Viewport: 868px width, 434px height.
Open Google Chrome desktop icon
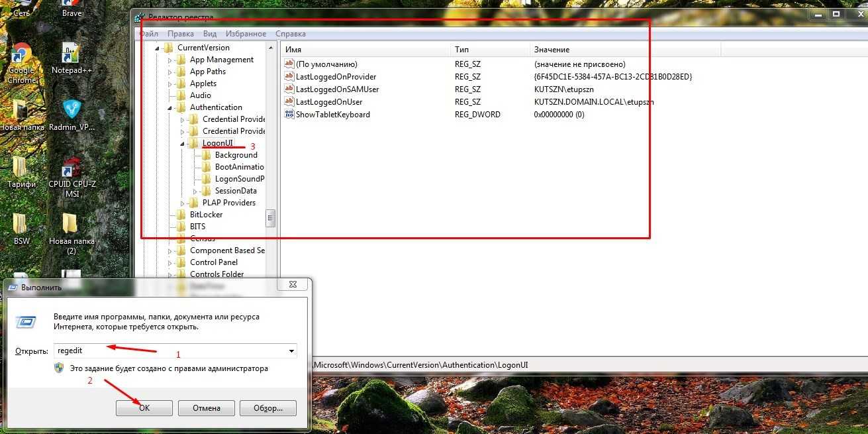click(x=21, y=56)
